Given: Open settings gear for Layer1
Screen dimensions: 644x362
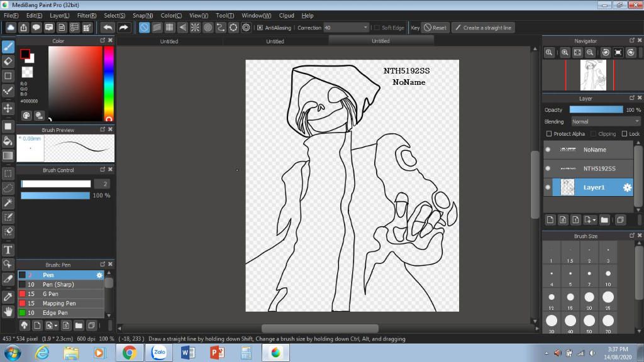Looking at the screenshot, I should 627,187.
